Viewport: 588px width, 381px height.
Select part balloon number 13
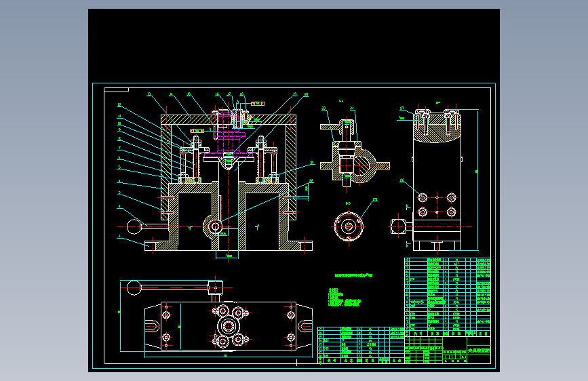point(149,94)
